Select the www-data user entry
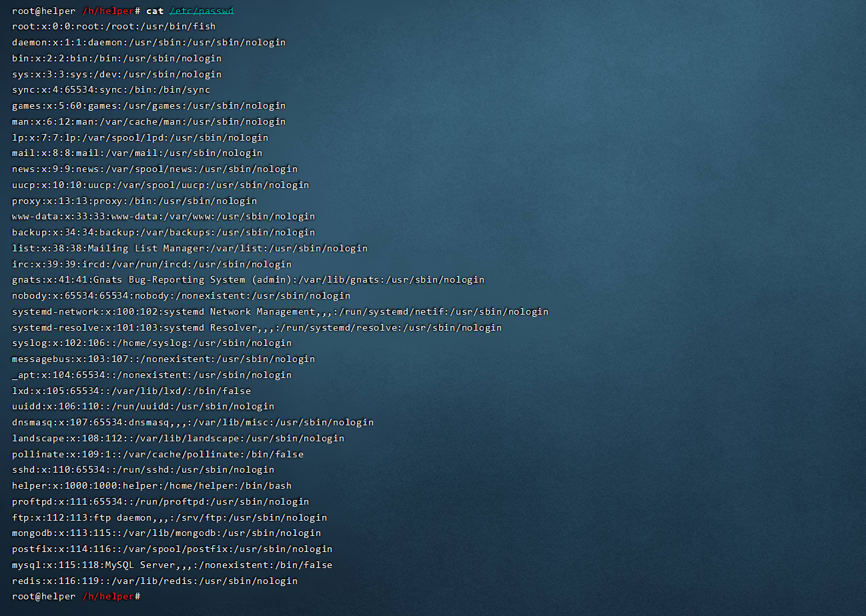The image size is (866, 616). [163, 216]
